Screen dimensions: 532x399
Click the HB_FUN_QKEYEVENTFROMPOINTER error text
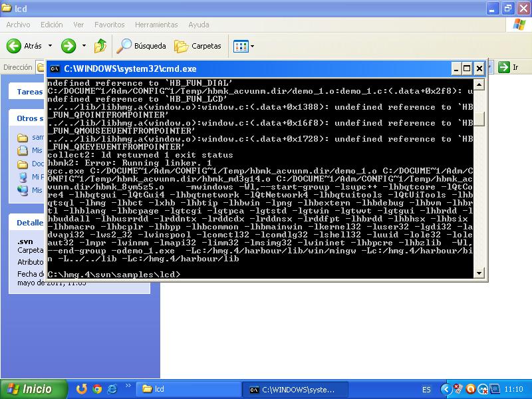coord(116,147)
